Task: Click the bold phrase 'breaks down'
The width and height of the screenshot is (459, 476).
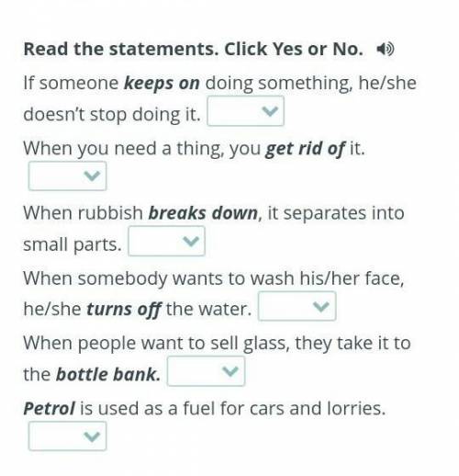Action: pos(203,213)
